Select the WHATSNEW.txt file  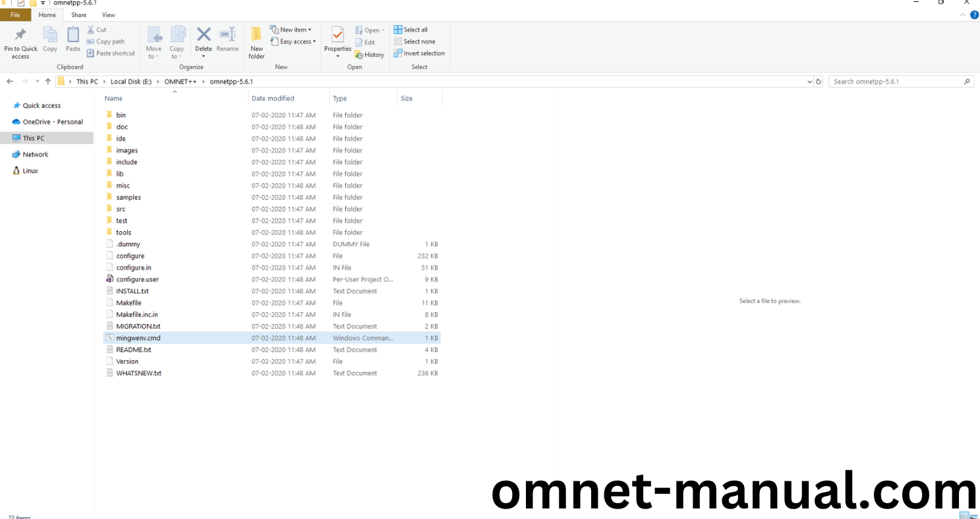pos(138,373)
